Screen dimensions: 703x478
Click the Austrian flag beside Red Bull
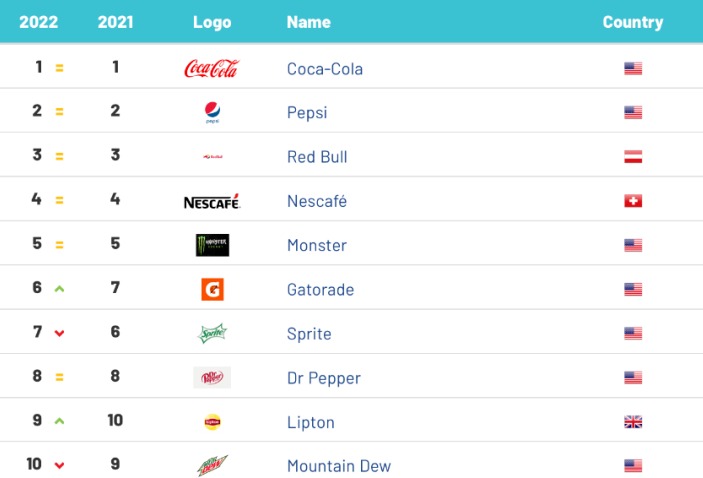633,156
